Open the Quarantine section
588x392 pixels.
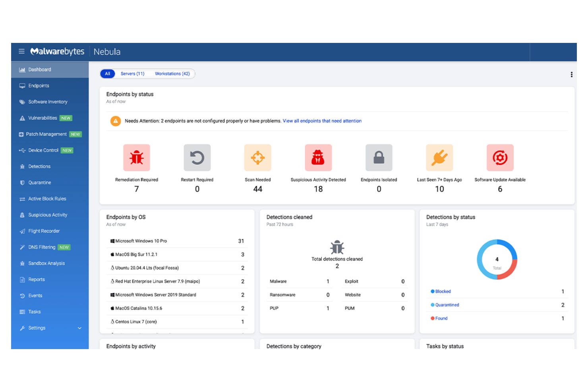pos(39,182)
